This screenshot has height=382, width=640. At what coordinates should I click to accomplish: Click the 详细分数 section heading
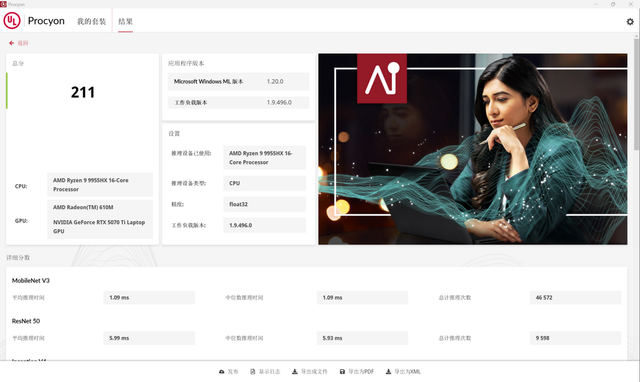18,258
